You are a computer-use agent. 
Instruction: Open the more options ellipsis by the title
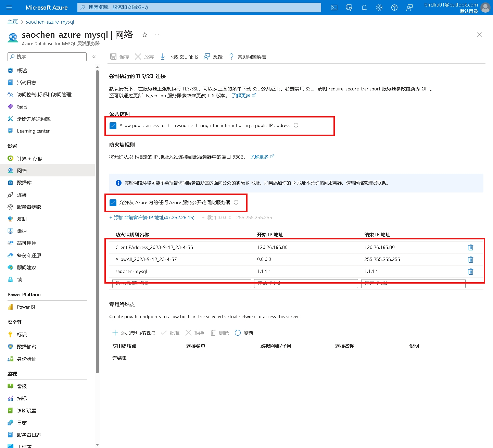coord(157,35)
